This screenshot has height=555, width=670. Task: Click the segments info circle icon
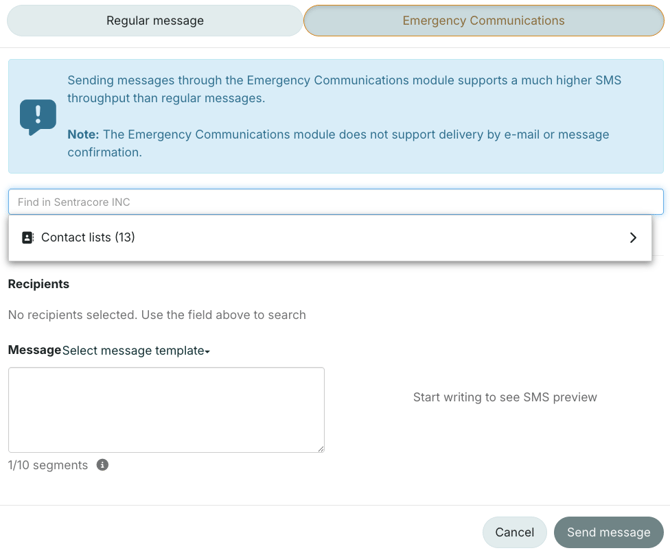[x=102, y=465]
